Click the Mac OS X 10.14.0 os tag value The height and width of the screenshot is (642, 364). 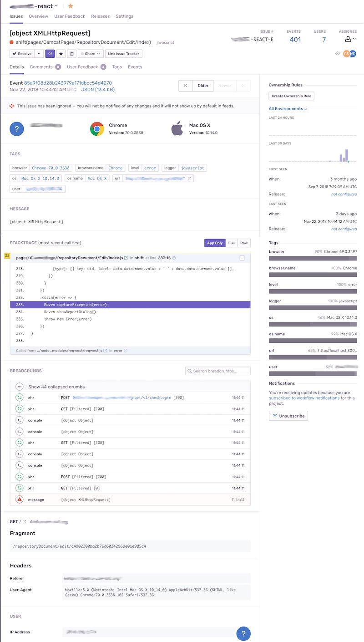(40, 178)
